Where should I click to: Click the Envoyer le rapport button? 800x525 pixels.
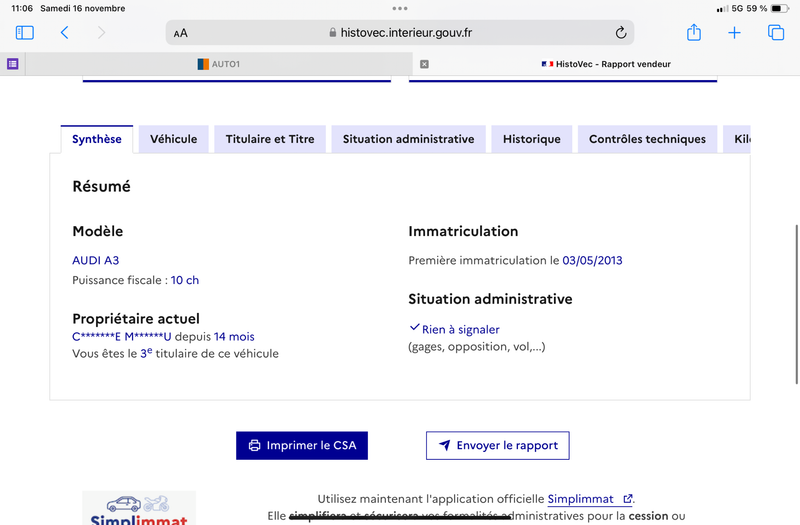497,445
